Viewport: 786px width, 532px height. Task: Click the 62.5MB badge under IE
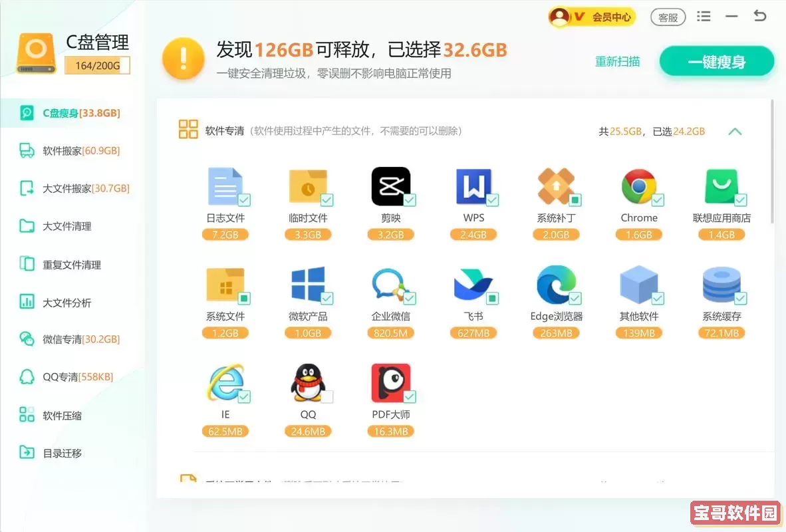click(x=225, y=431)
